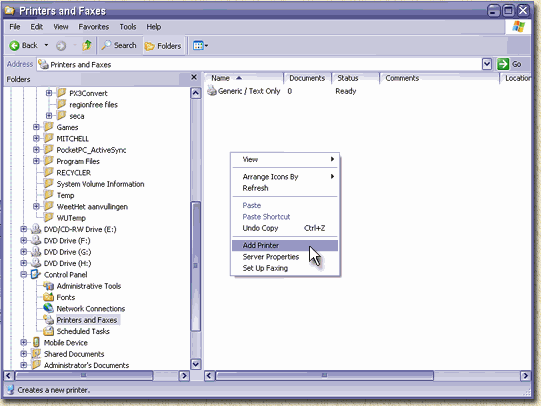The image size is (541, 406).
Task: Expand the seca folder
Action: point(49,116)
